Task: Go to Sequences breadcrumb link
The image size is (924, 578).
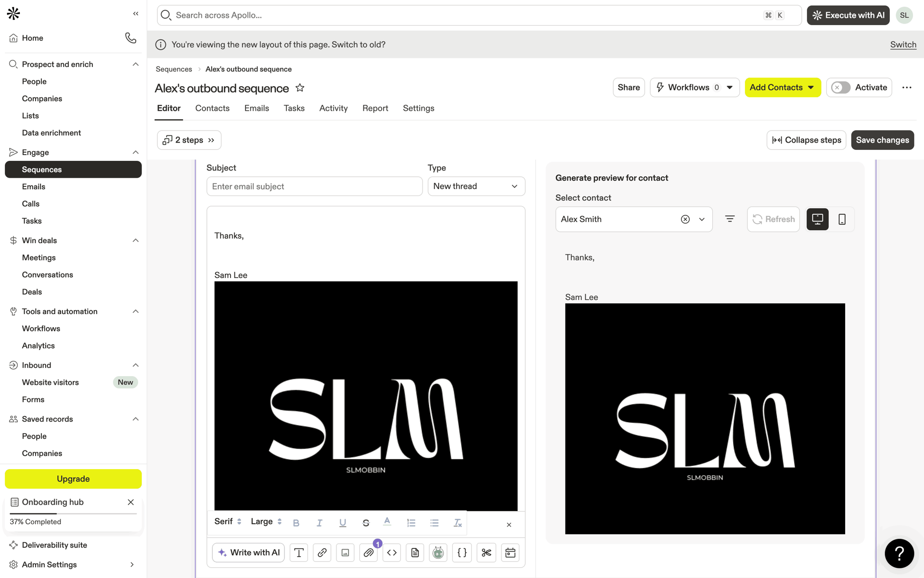Action: 174,69
